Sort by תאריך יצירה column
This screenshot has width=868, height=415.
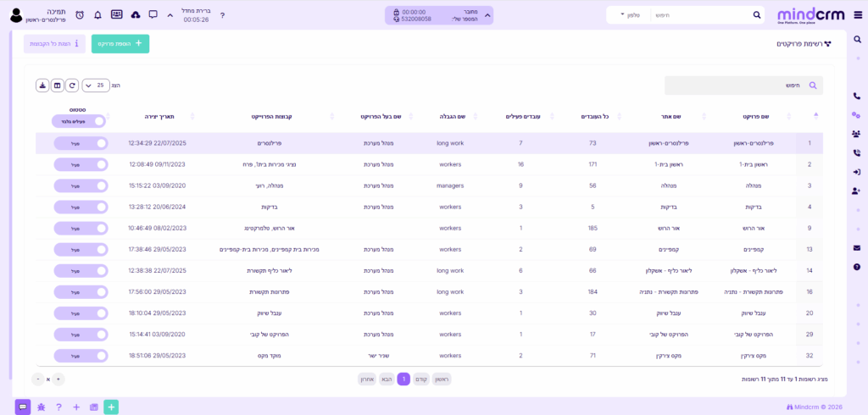pyautogui.click(x=159, y=116)
